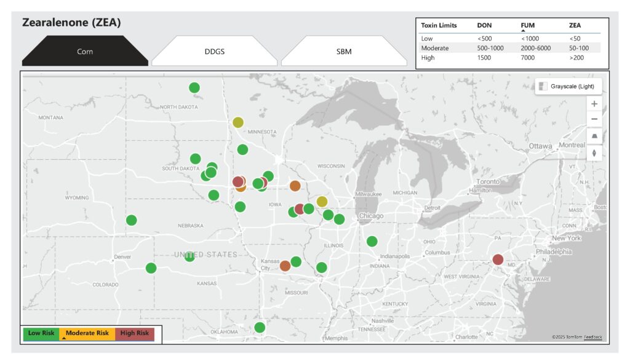The image size is (630, 364).
Task: Open Grayscale (Light) map style picker
Action: 568,86
